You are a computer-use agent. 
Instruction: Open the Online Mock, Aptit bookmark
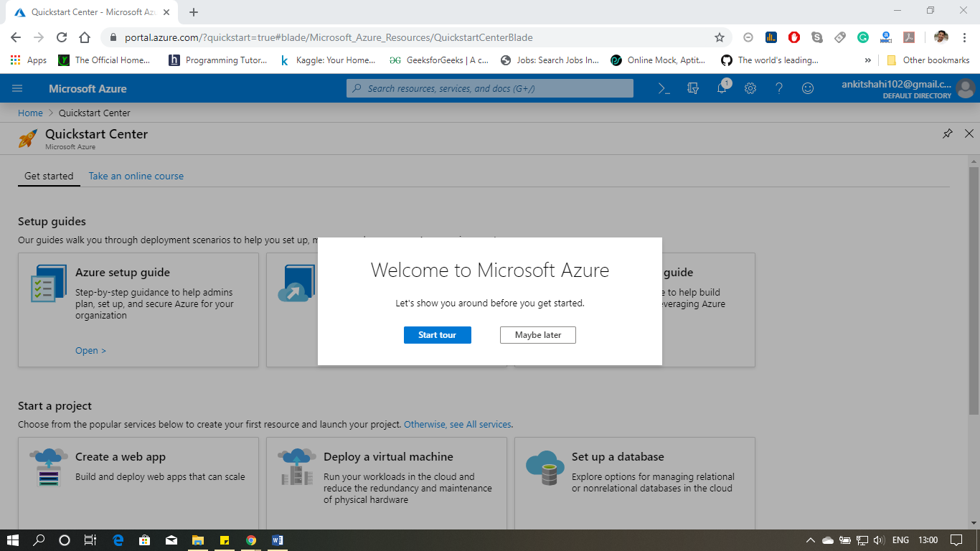[x=659, y=60]
